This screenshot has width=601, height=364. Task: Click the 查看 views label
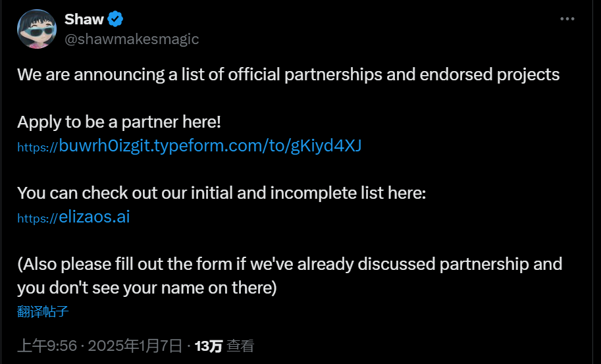tap(240, 346)
